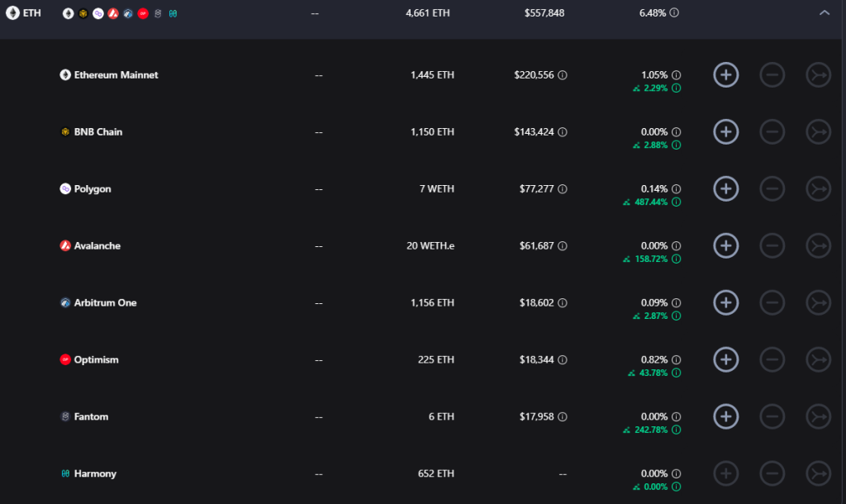Click the 4,661 ETH total amount
Image resolution: width=846 pixels, height=504 pixels.
pos(428,12)
